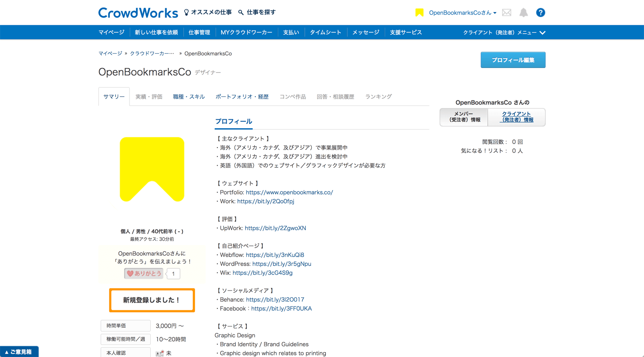Viewport: 644px width, 357px height.
Task: Switch to クライアント（発注者）情報
Action: pos(516,117)
